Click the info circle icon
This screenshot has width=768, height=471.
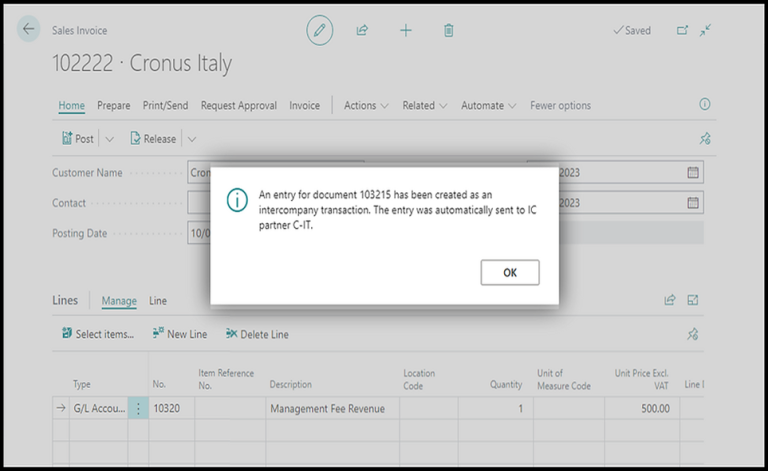click(x=705, y=104)
